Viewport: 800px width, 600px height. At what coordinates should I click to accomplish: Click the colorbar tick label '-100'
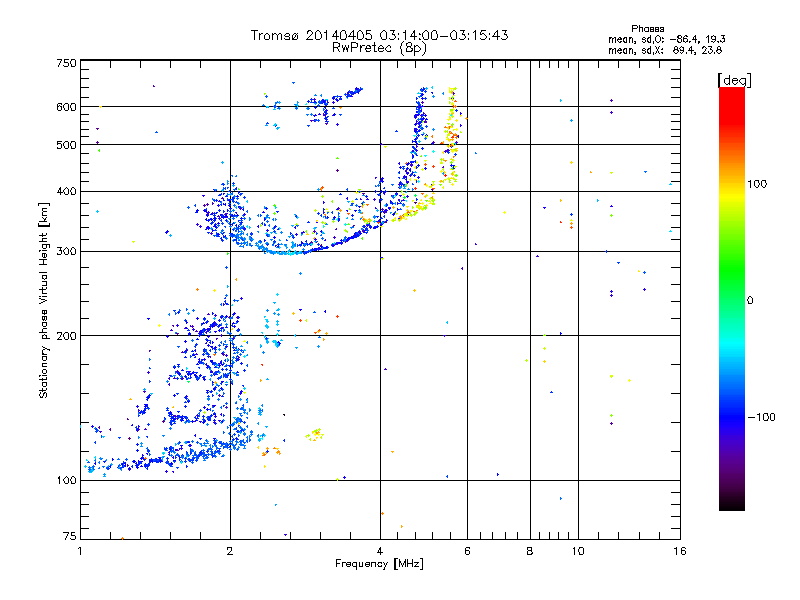(761, 417)
